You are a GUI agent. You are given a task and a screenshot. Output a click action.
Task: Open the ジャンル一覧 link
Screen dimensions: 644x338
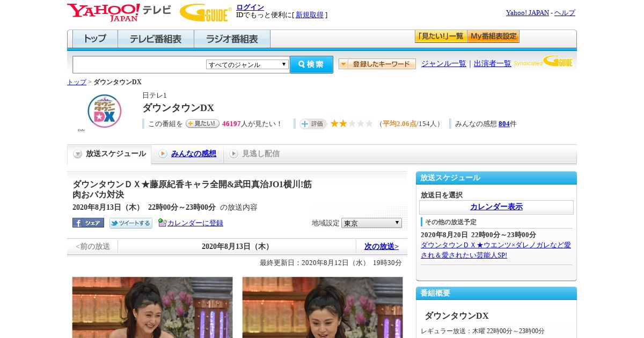click(444, 64)
